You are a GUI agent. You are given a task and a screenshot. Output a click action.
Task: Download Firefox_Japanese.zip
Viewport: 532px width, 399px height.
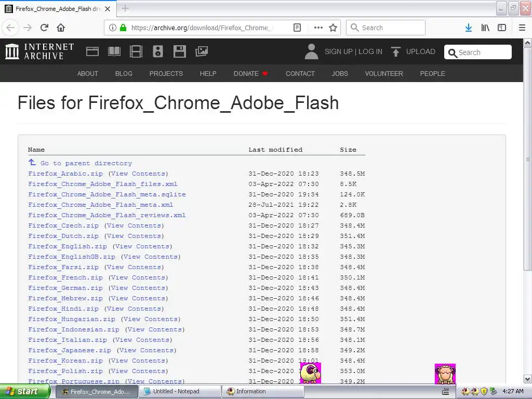click(x=70, y=350)
